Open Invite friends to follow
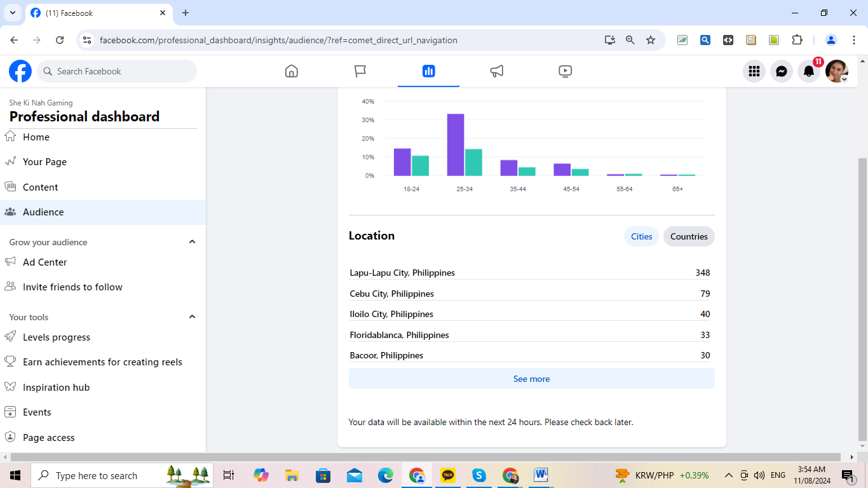Viewport: 868px width, 488px height. (x=103, y=287)
